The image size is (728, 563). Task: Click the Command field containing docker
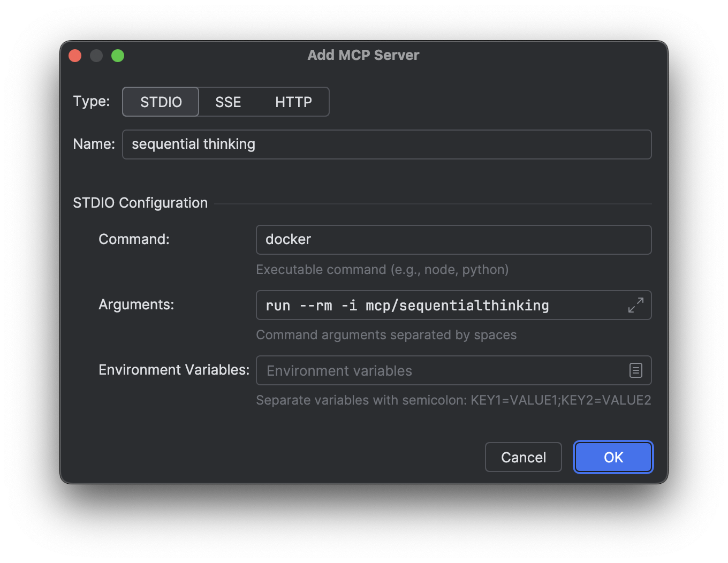coord(453,240)
